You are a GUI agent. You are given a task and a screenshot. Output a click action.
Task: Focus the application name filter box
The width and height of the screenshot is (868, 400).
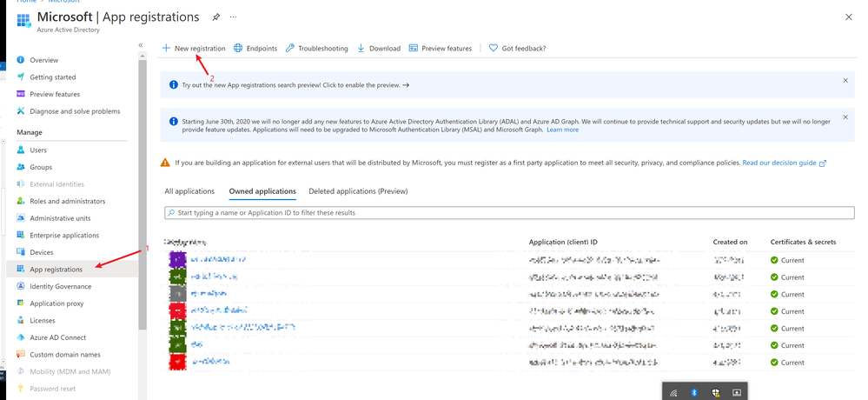point(509,213)
